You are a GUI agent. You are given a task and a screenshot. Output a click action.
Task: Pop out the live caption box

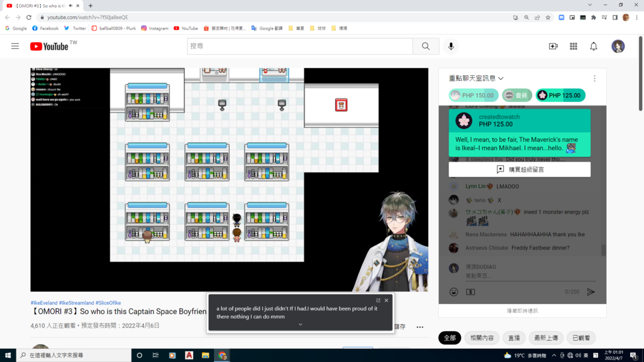(x=378, y=300)
